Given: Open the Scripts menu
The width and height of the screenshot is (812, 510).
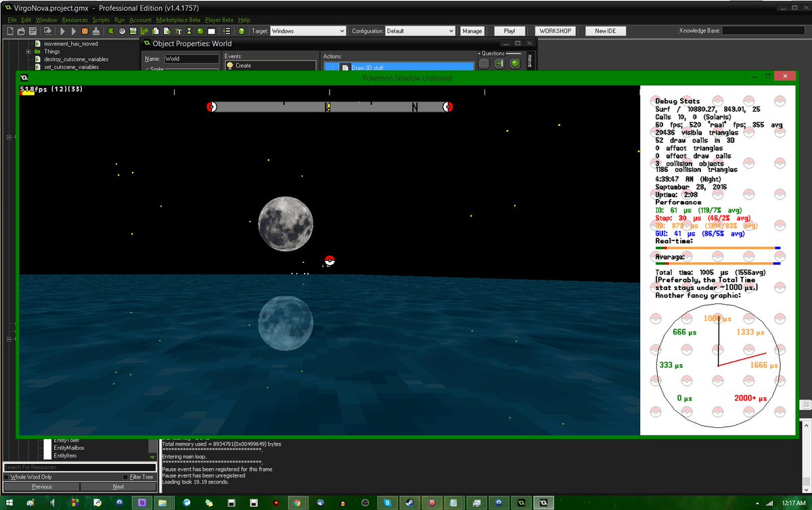Looking at the screenshot, I should pos(101,20).
